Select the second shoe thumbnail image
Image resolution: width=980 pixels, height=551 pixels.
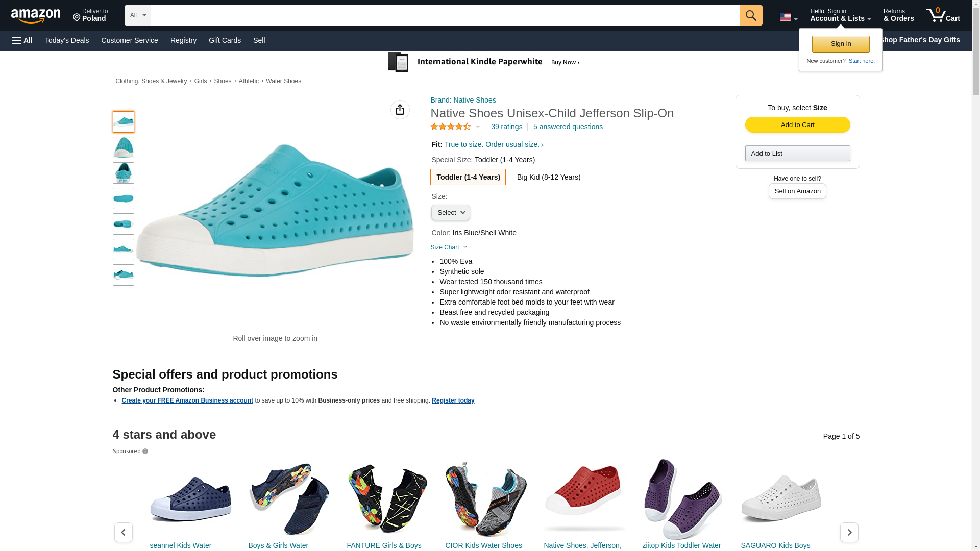click(x=123, y=147)
